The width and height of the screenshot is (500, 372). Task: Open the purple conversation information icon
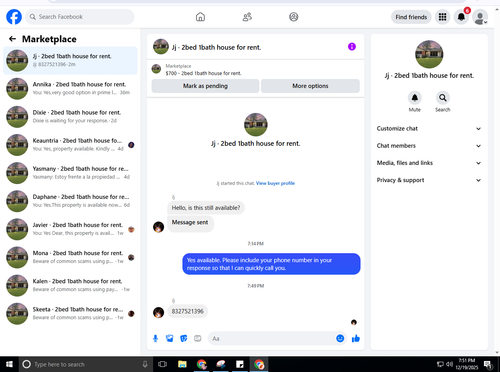(352, 47)
